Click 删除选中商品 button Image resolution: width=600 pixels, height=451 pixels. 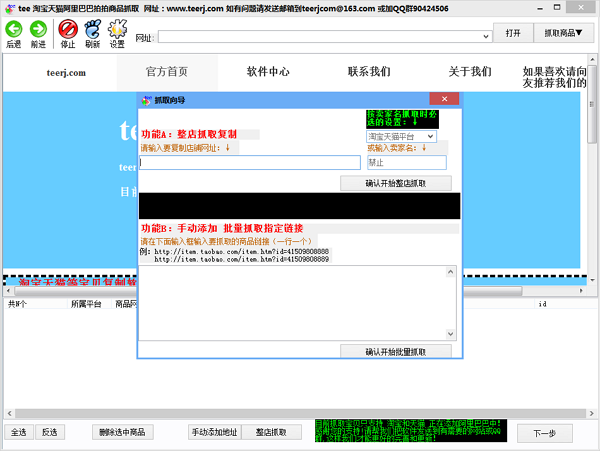[122, 432]
